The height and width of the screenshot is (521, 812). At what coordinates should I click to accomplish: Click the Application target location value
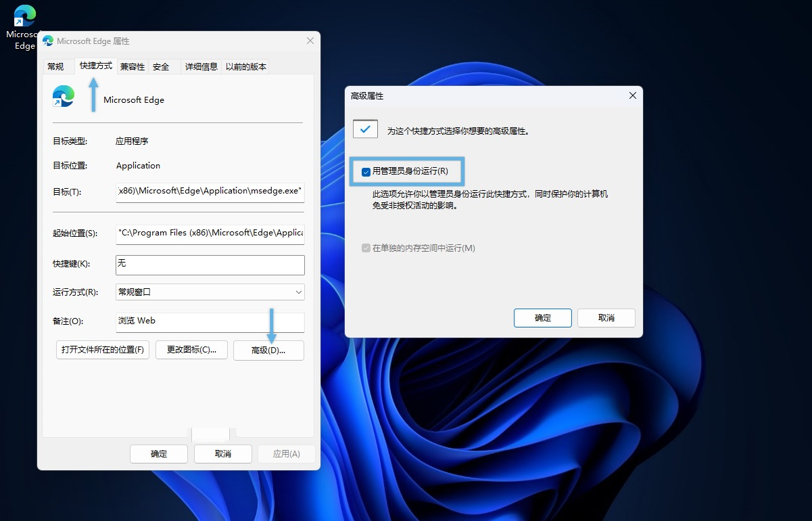(x=138, y=166)
